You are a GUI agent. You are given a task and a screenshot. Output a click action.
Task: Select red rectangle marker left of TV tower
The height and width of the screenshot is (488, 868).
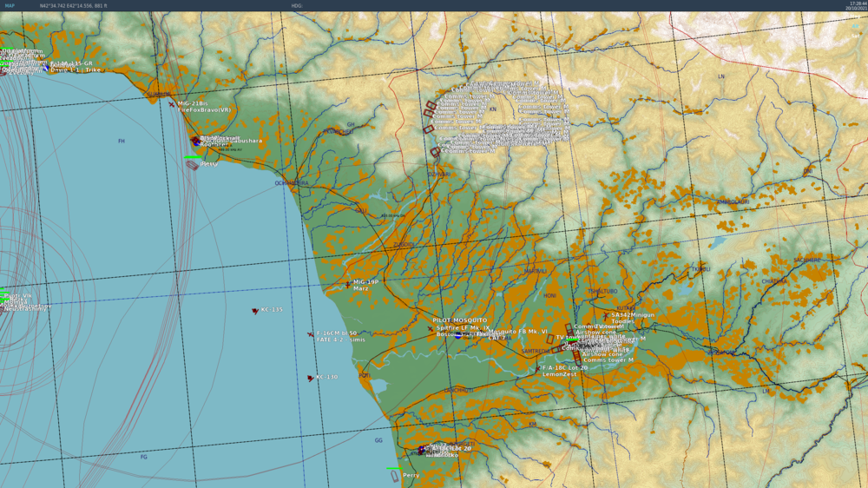click(549, 339)
